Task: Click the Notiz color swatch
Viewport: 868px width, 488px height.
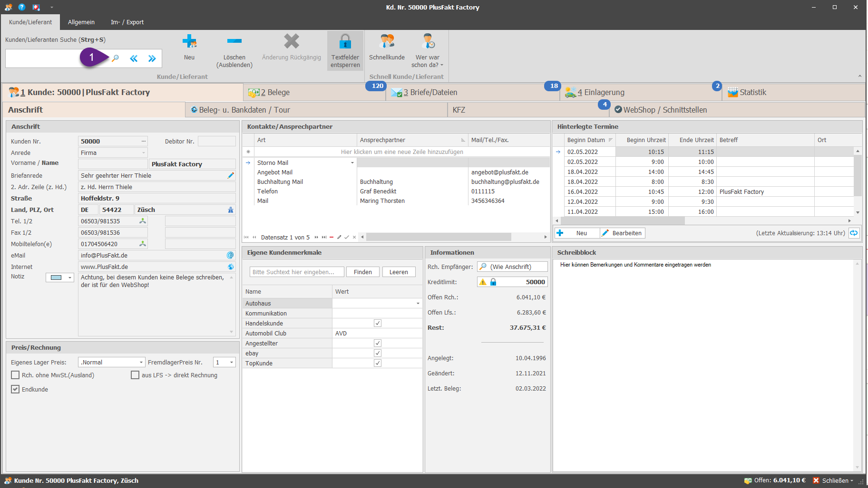Action: coord(56,277)
